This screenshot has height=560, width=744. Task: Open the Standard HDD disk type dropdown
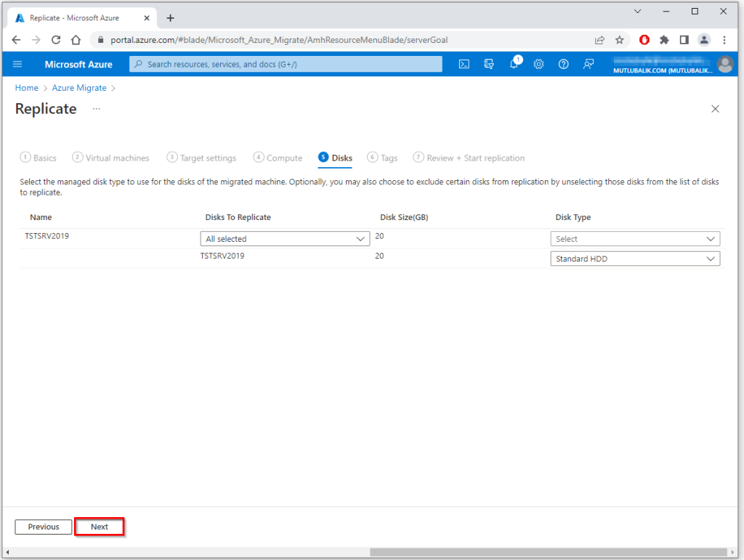pyautogui.click(x=635, y=259)
